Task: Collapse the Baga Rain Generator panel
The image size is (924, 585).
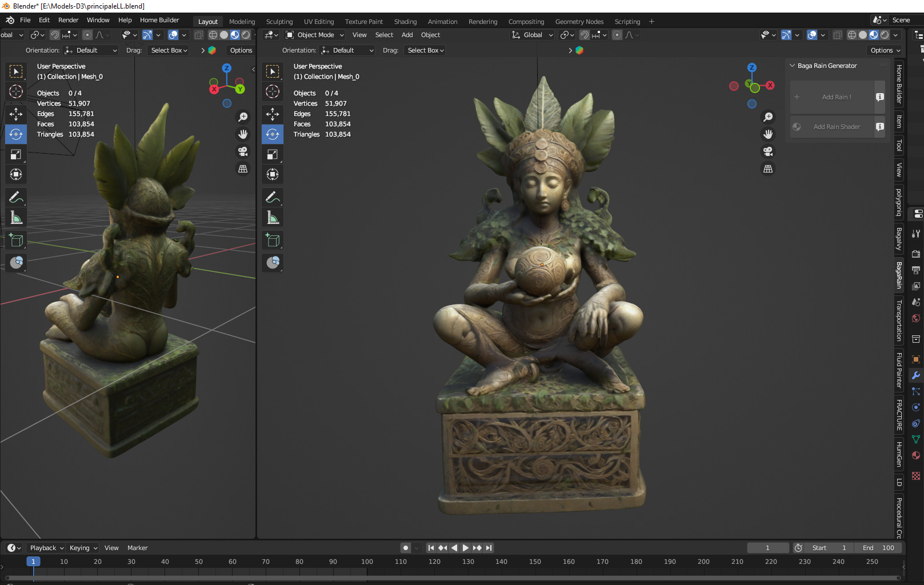Action: [793, 66]
